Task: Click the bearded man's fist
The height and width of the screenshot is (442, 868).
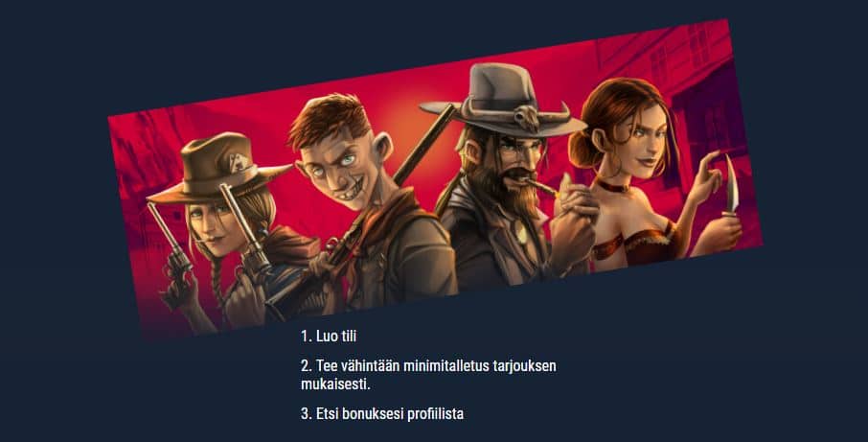Action: pyautogui.click(x=573, y=226)
